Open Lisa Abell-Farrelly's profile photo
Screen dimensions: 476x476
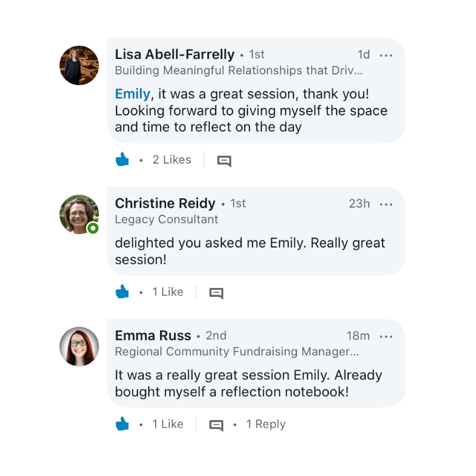coord(79,65)
